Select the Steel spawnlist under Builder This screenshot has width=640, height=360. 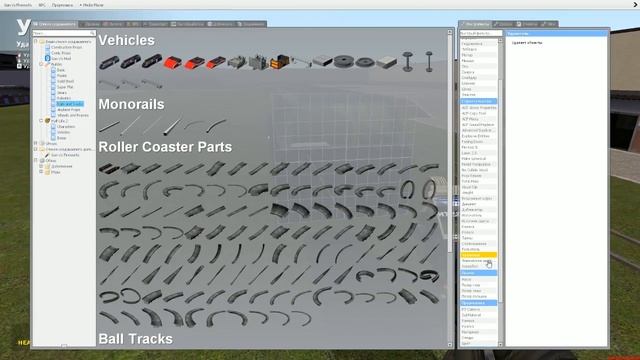(61, 70)
